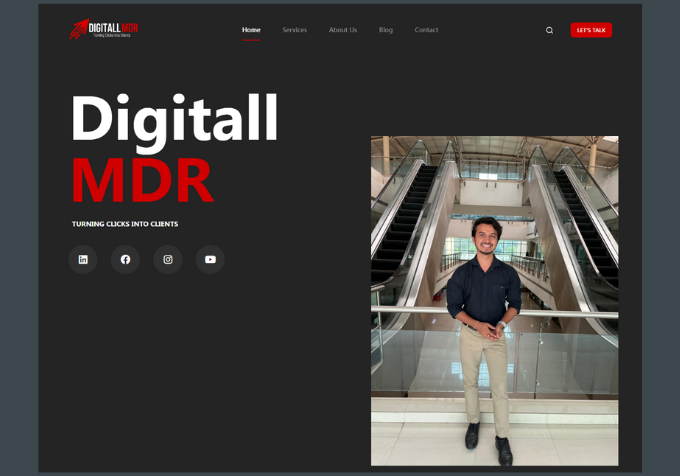Visit the Facebook page via its icon
The width and height of the screenshot is (680, 476).
[x=125, y=260]
